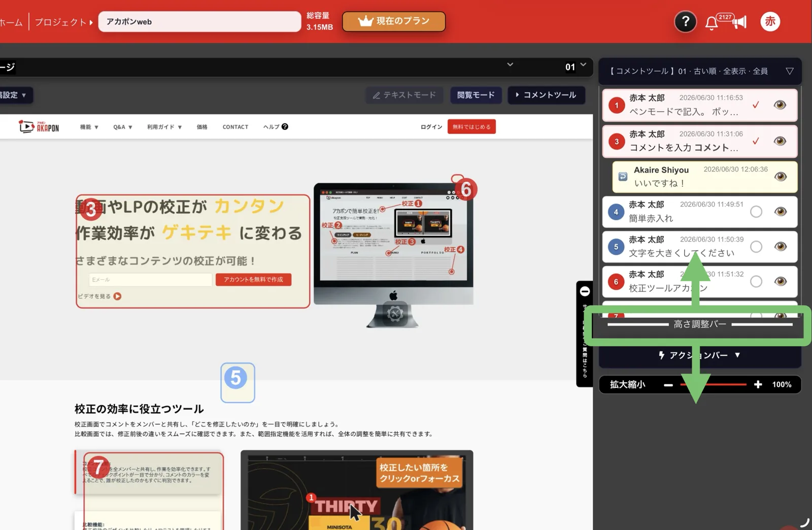Viewport: 812px width, 530px height.
Task: Open the Q&A menu dropdown
Action: [123, 127]
